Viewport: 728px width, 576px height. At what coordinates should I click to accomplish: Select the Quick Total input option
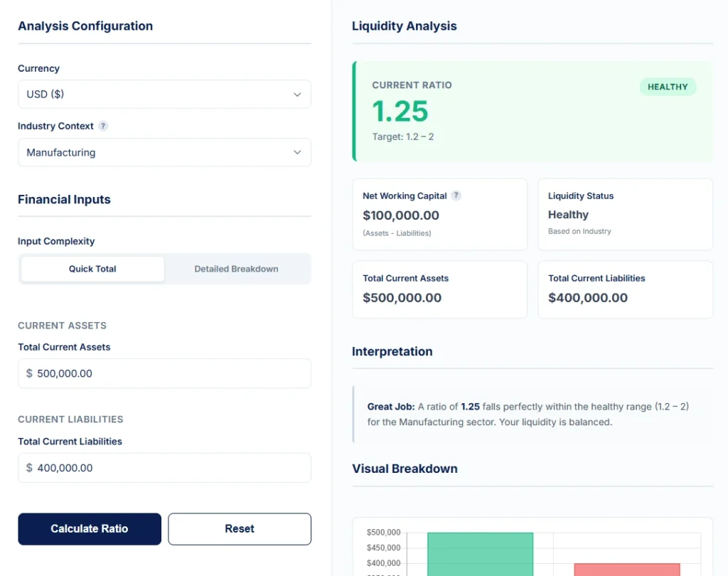click(x=92, y=269)
